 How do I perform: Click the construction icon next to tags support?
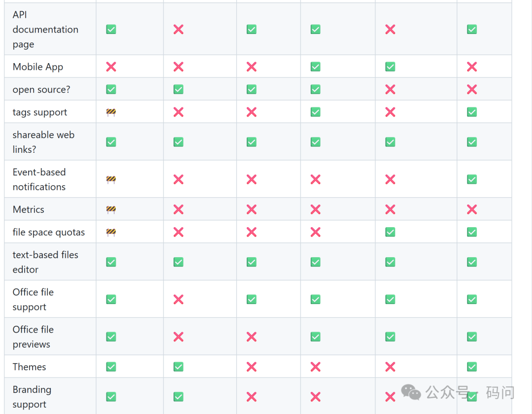(111, 112)
